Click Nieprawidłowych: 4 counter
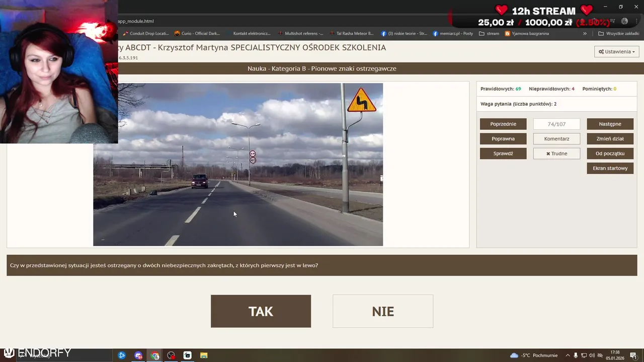 (x=551, y=89)
